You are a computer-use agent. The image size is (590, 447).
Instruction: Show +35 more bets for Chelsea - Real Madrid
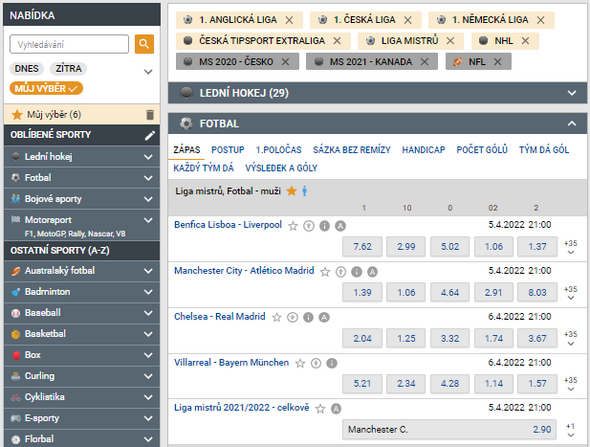point(570,339)
